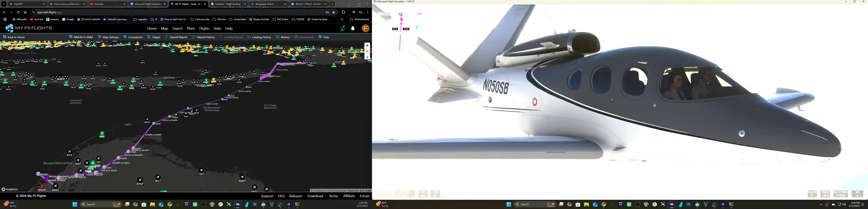
Task: Open notifications bell in My FS Flights
Action: pos(353,29)
